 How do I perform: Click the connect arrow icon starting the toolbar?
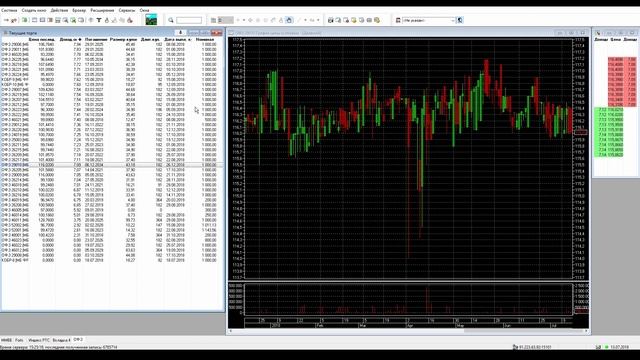(6, 20)
